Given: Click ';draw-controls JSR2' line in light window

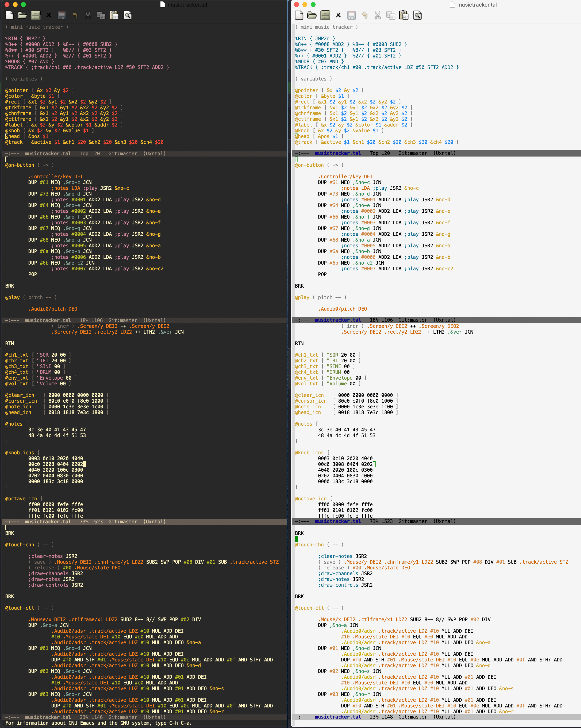Looking at the screenshot, I should pyautogui.click(x=345, y=585).
